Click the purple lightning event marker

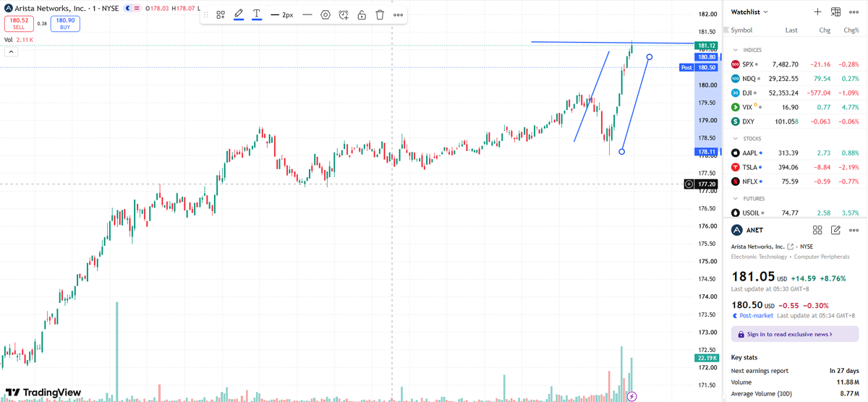click(632, 396)
